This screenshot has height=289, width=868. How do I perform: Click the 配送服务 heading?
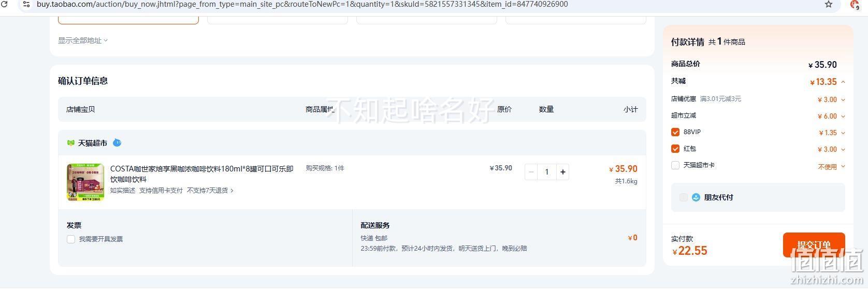coord(375,225)
